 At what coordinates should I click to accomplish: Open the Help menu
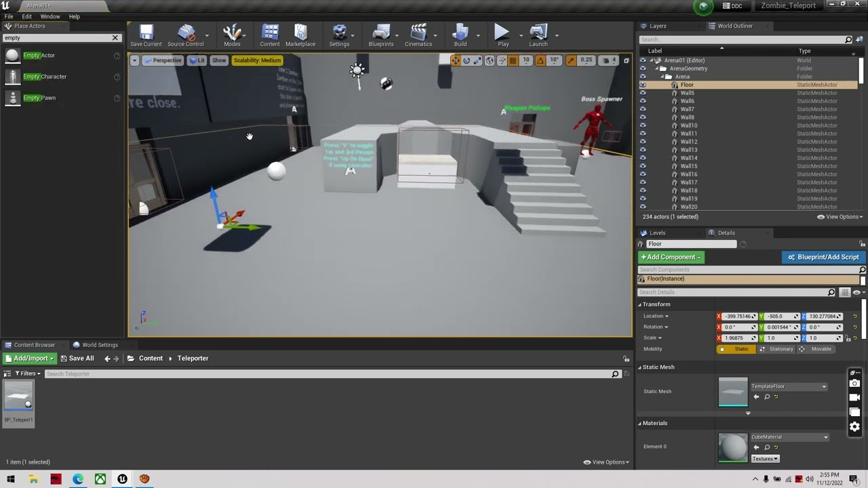click(x=75, y=16)
